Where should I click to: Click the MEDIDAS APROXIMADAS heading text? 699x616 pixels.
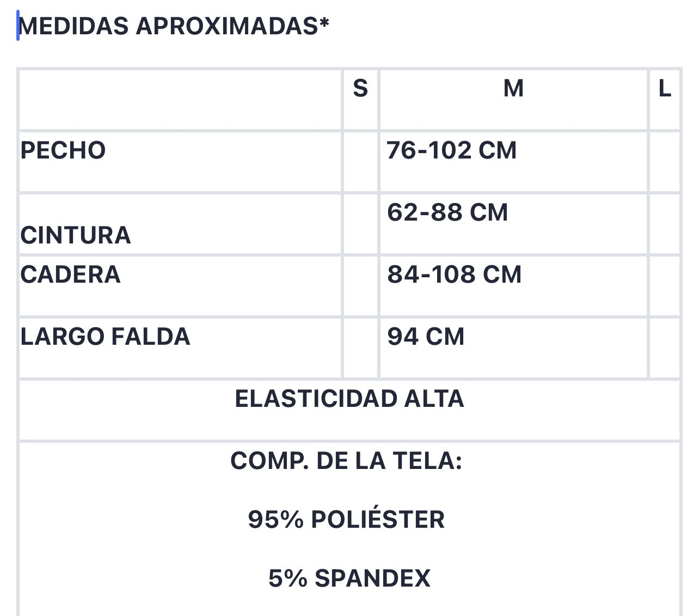pos(174,26)
